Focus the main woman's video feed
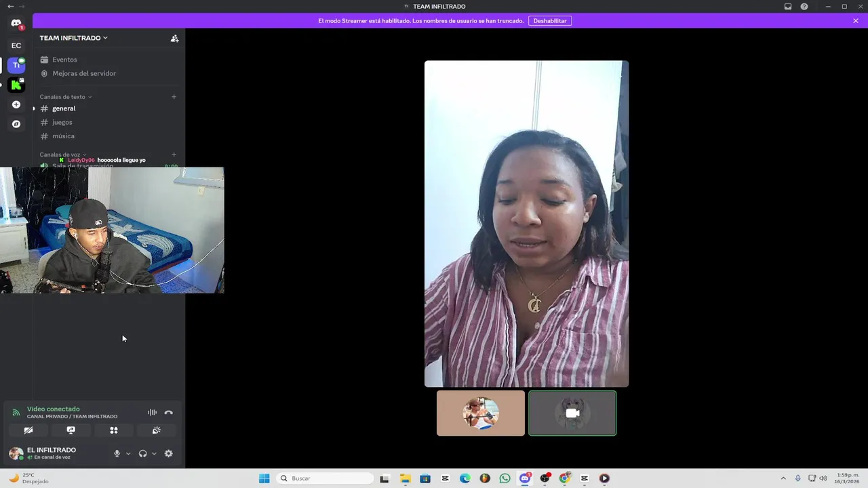868x488 pixels. (526, 224)
